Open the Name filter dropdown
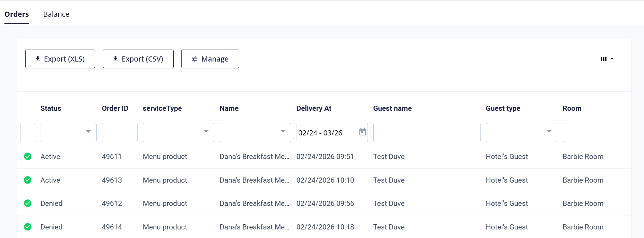 283,132
